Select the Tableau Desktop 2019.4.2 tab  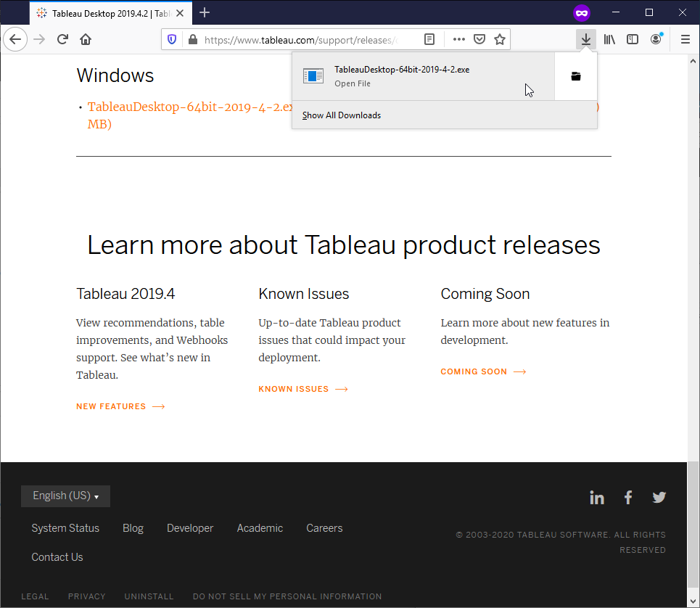[x=111, y=13]
